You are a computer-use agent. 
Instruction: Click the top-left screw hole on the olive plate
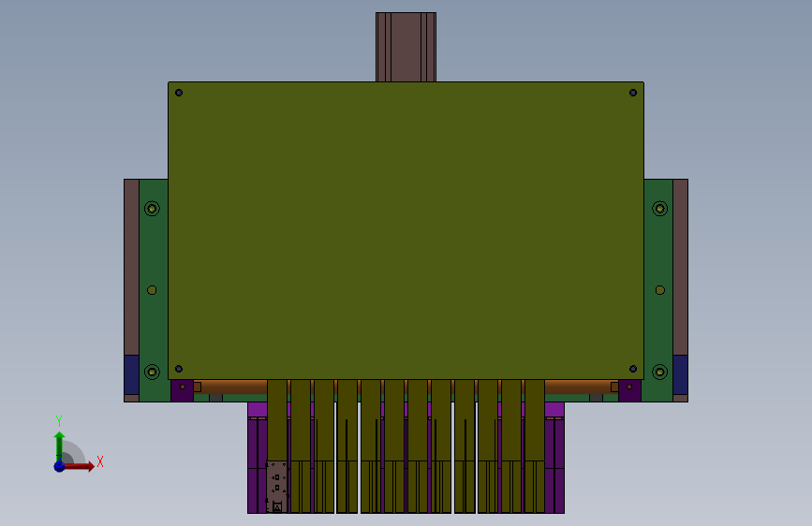[x=179, y=93]
